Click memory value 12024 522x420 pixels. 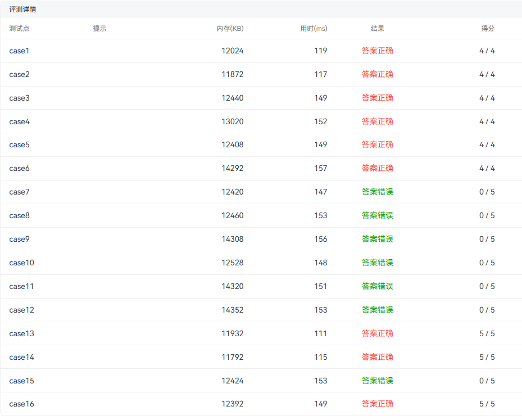233,51
